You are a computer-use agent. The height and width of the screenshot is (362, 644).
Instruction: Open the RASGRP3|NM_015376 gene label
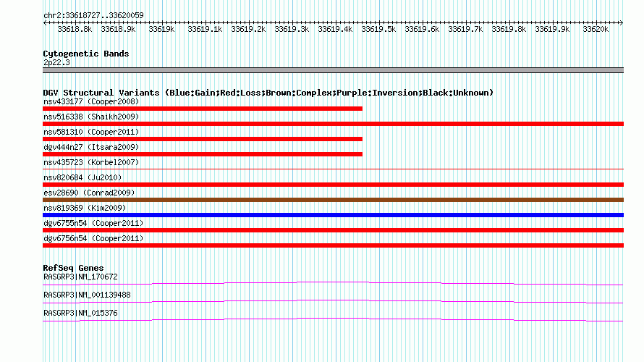[80, 313]
